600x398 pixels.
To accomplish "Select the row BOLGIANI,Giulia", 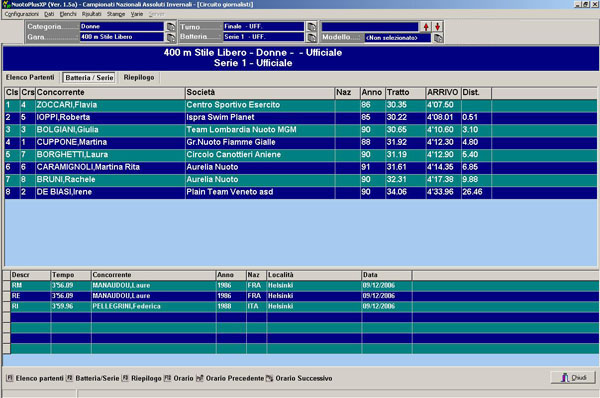I will click(301, 130).
